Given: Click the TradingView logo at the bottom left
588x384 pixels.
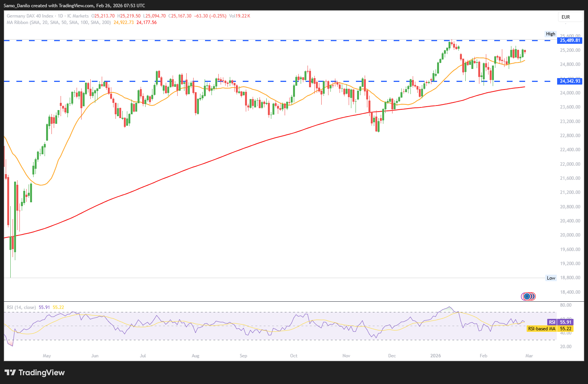Looking at the screenshot, I should pyautogui.click(x=35, y=373).
